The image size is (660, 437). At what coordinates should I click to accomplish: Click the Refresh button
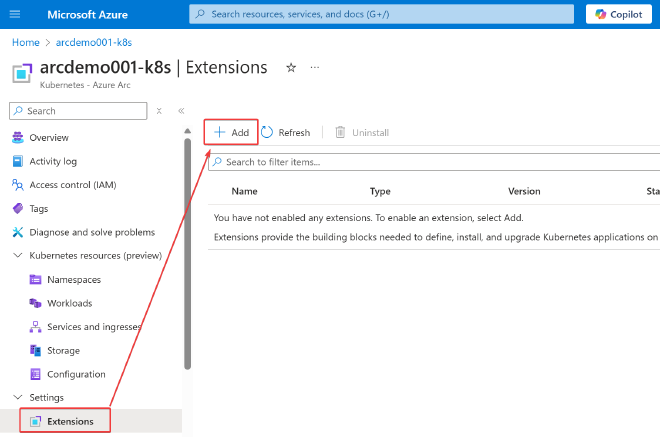point(285,133)
